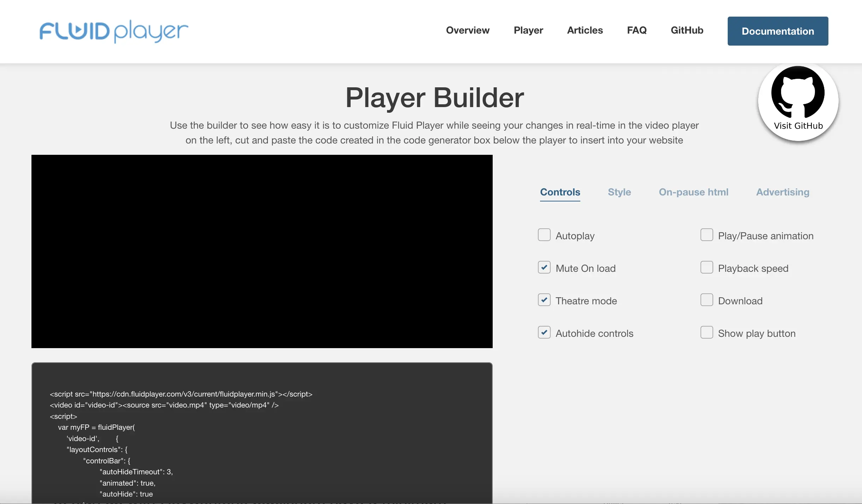This screenshot has height=504, width=862.
Task: Select the Controls tab
Action: pos(560,192)
